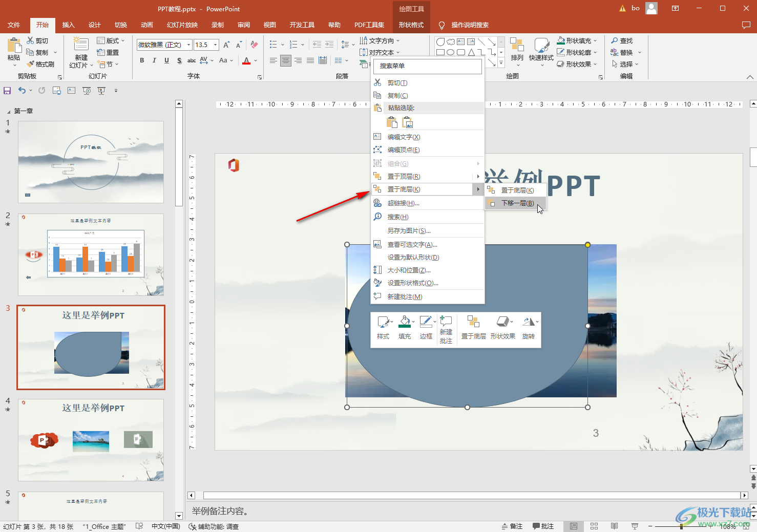
Task: Switch to slide sorter view icon
Action: click(594, 526)
